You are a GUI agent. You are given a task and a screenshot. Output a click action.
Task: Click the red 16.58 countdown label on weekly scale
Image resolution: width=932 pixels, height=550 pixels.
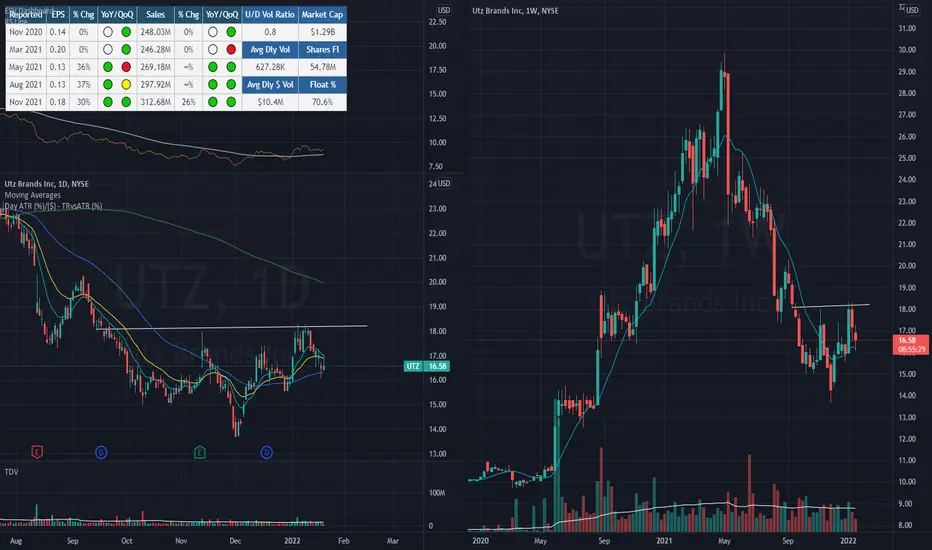click(x=911, y=344)
